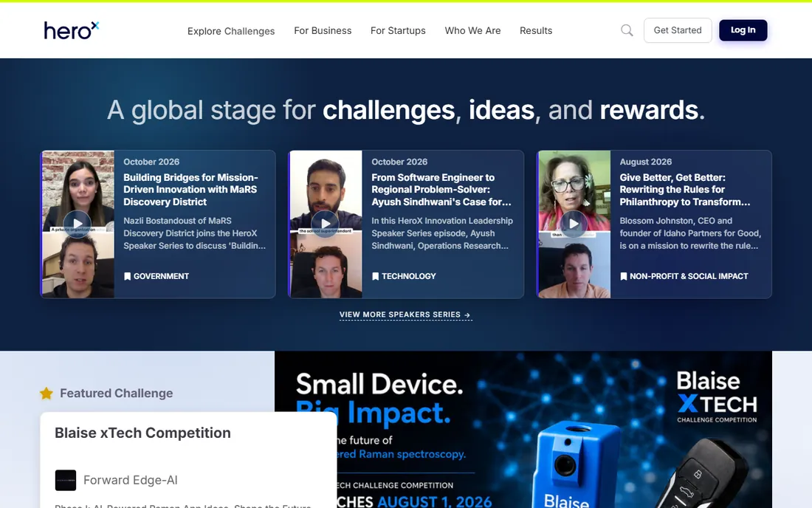The image size is (812, 508).
Task: Click October 2026 date on MaRS card
Action: coord(151,162)
